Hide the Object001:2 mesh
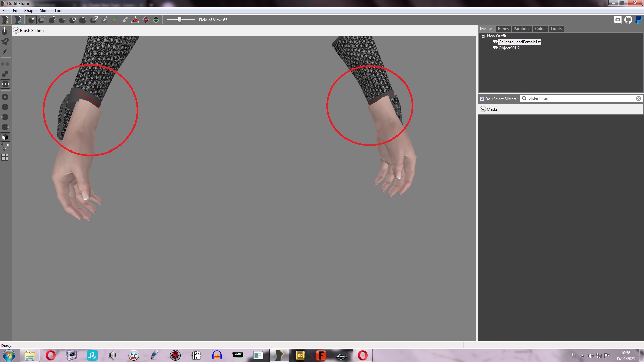 click(495, 48)
